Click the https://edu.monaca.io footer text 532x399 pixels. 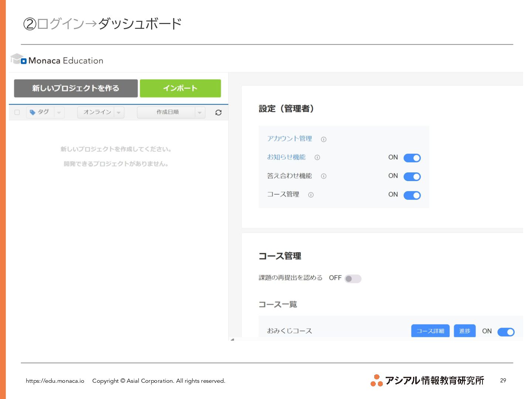click(55, 381)
